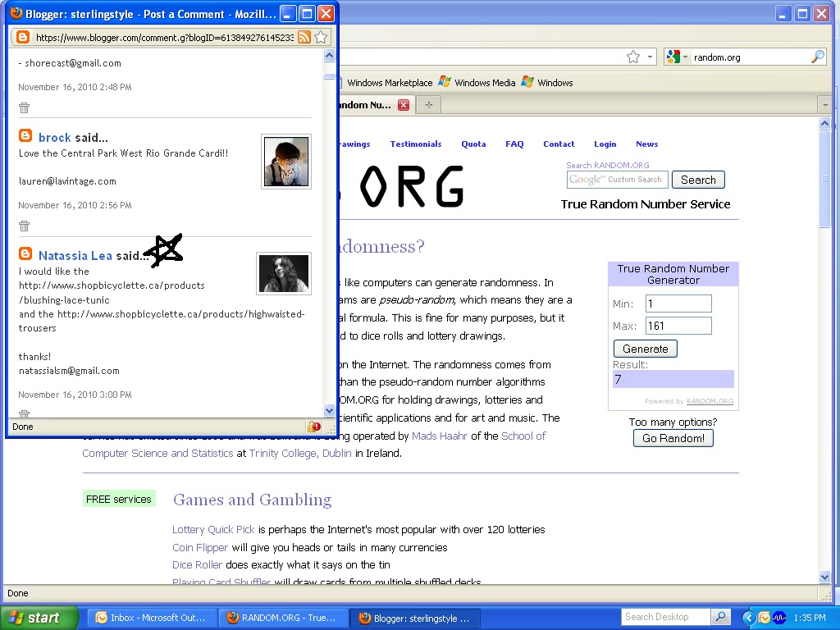This screenshot has height=630, width=840.
Task: Go to Testimonials page
Action: point(416,144)
